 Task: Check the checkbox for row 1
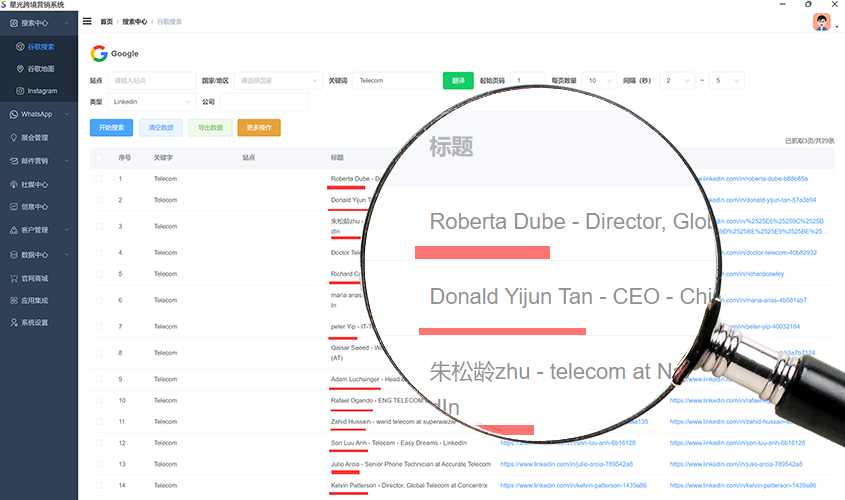[99, 179]
